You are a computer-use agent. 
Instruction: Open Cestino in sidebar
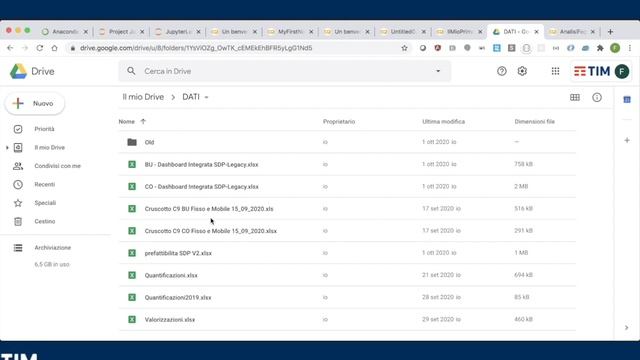point(44,221)
